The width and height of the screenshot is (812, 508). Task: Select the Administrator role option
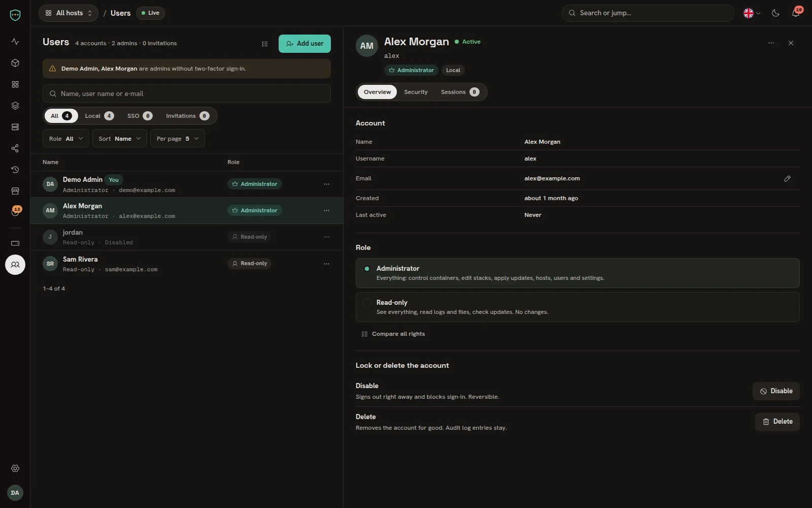[x=578, y=273]
